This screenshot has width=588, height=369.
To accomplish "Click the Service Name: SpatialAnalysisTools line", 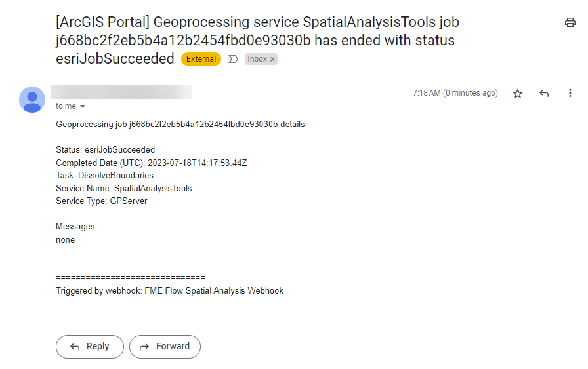I will (x=124, y=189).
